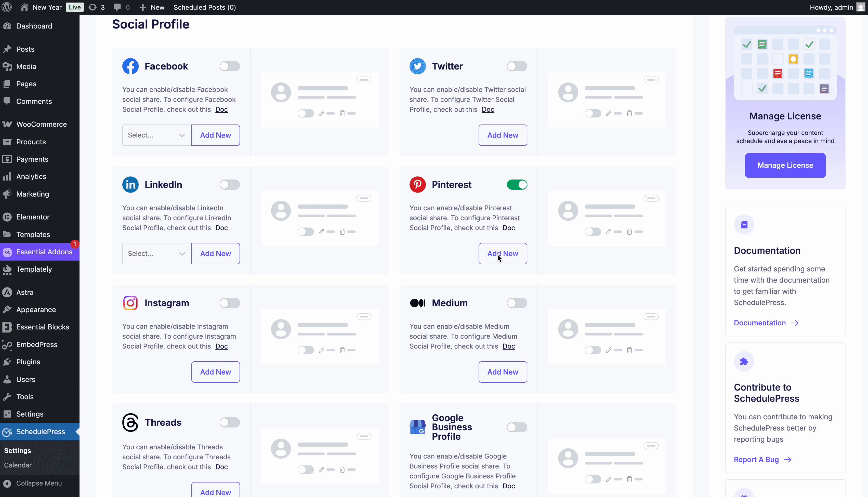Click the Elementor icon in sidebar
Viewport: 868px width, 497px height.
(x=7, y=217)
